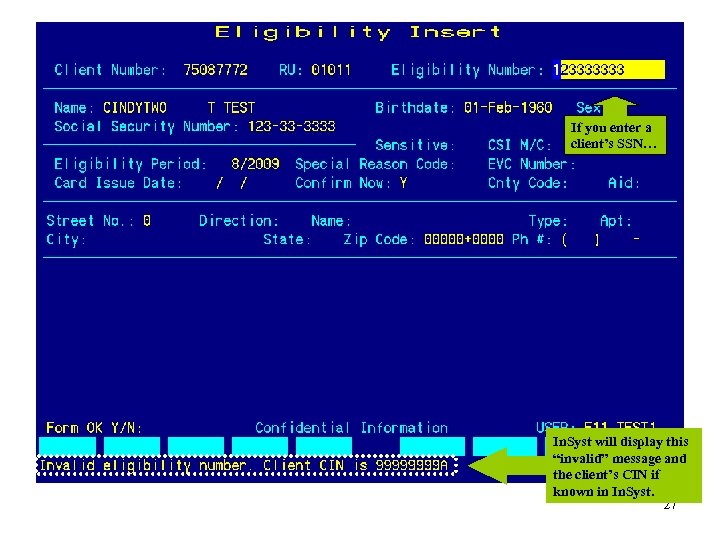Click the client name text T TEST
The width and height of the screenshot is (720, 540).
231,108
